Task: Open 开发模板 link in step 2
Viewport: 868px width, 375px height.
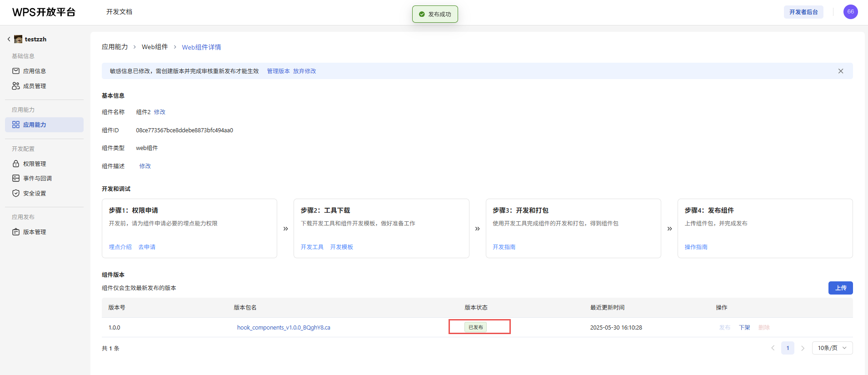Action: point(342,247)
